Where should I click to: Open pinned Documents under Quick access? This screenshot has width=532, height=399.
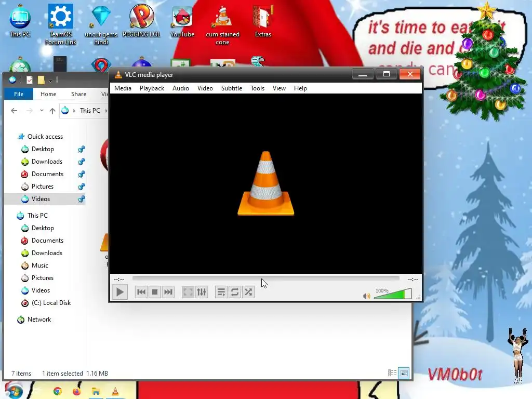(x=47, y=174)
